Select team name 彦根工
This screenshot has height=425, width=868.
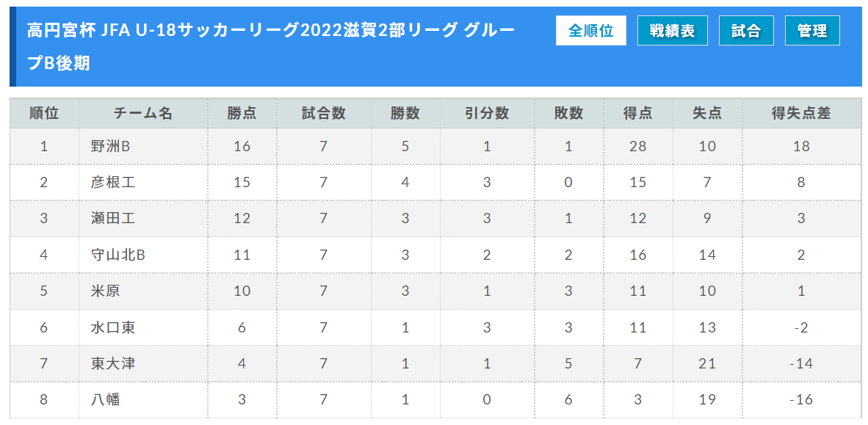(113, 183)
